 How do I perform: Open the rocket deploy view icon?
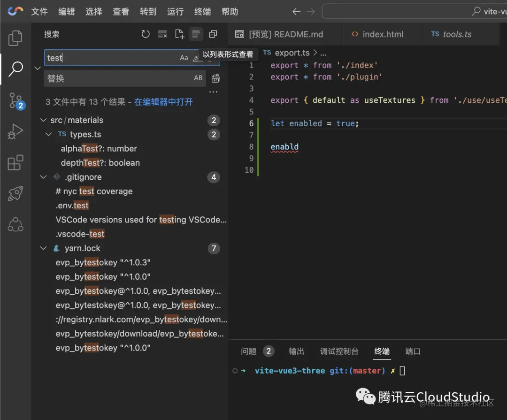point(15,193)
